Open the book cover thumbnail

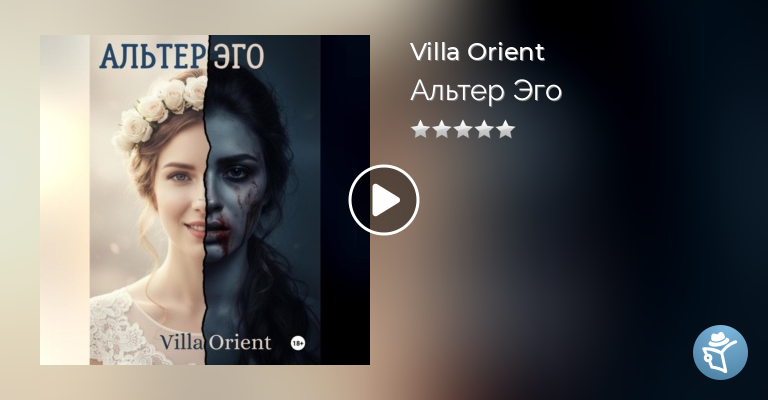205,200
